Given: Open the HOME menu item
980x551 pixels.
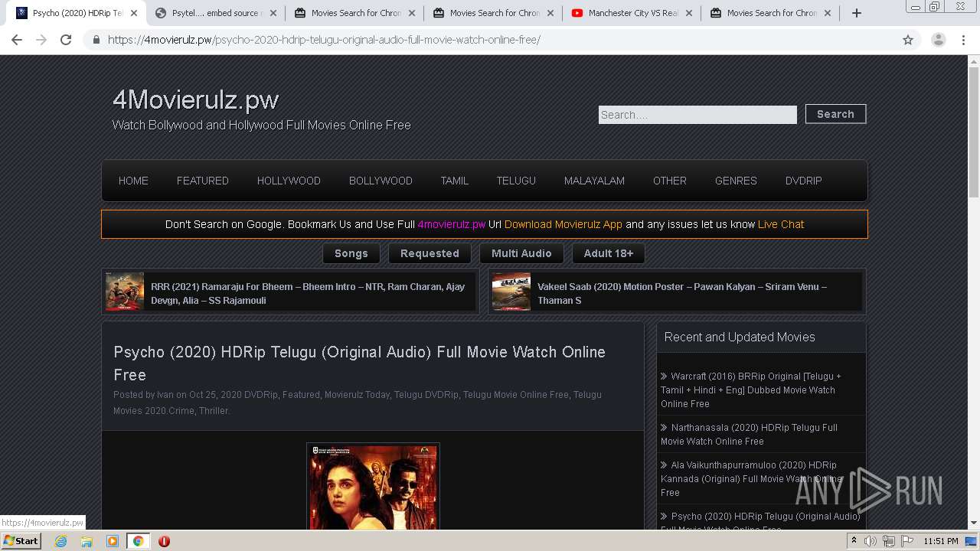Looking at the screenshot, I should (133, 181).
